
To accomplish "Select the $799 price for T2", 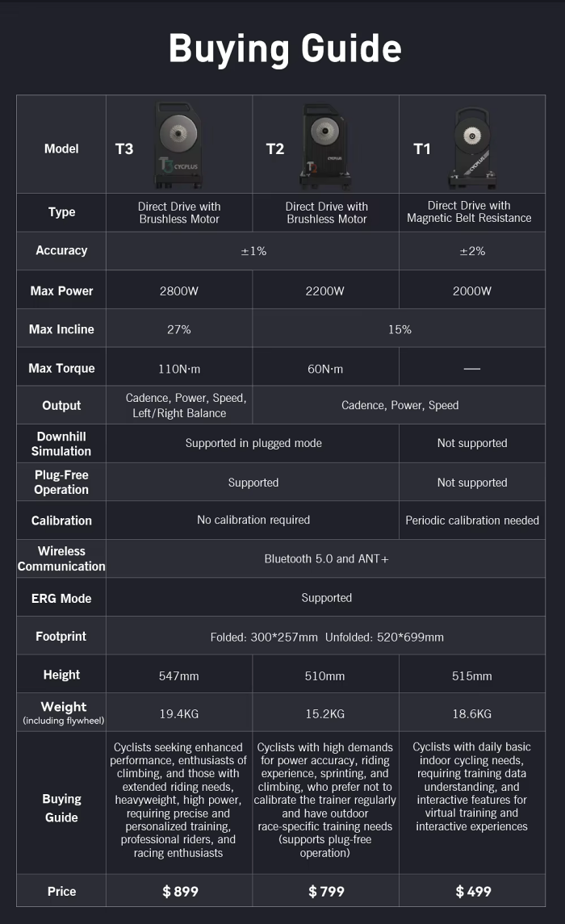I will coord(326,891).
